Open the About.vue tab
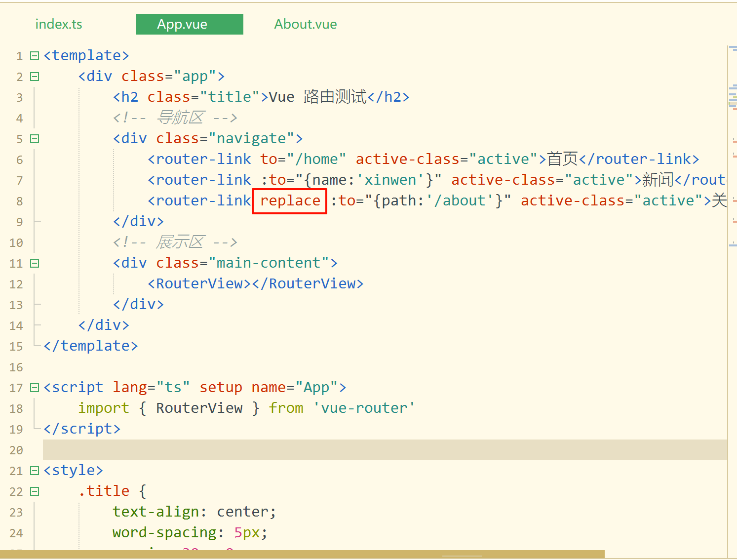The width and height of the screenshot is (737, 560). tap(305, 24)
